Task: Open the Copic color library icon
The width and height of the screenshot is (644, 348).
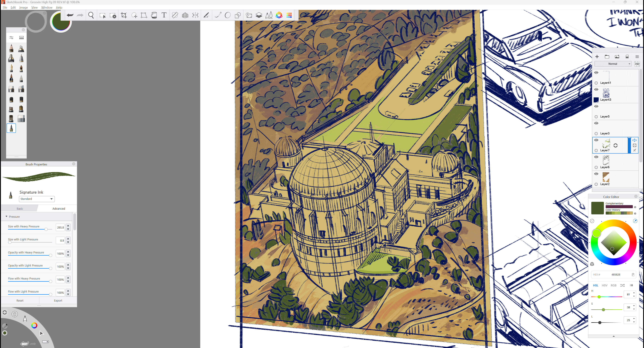Action: pos(289,15)
